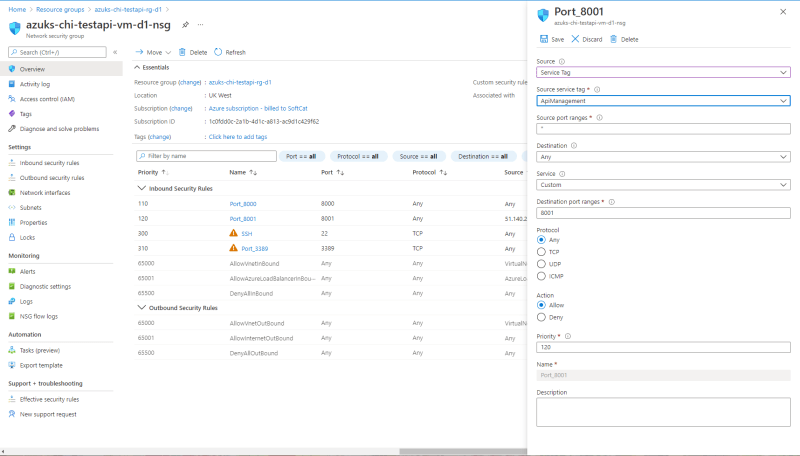Screen dimensions: 800x456
Task: Click the Priority input field showing 120
Action: pyautogui.click(x=663, y=347)
